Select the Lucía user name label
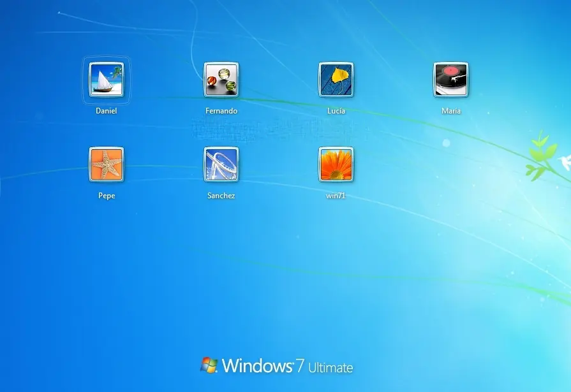This screenshot has height=392, width=571. coord(336,111)
